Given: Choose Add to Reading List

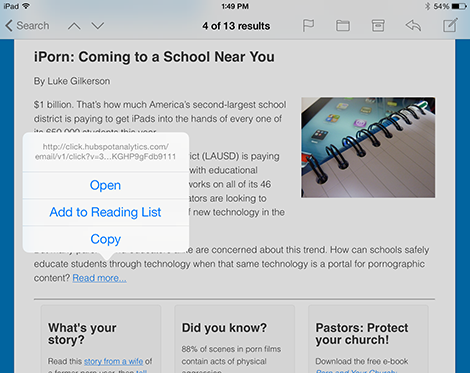Looking at the screenshot, I should point(105,212).
